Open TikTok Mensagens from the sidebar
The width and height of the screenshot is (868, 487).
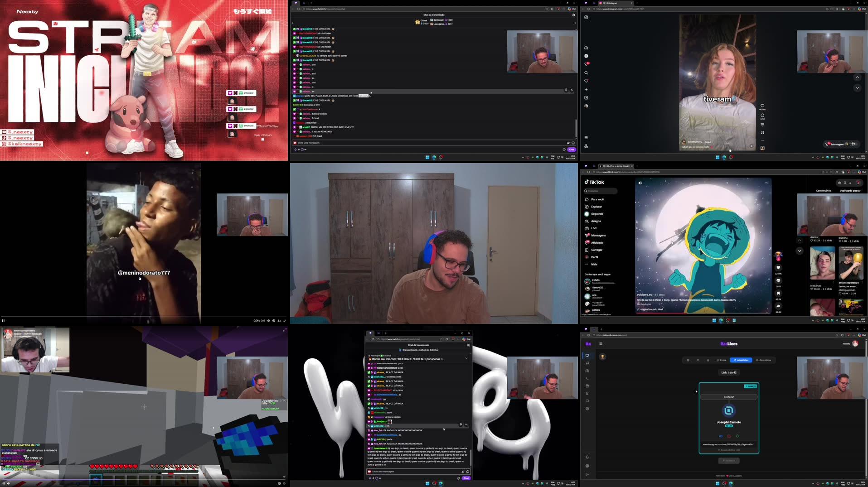[x=598, y=235]
